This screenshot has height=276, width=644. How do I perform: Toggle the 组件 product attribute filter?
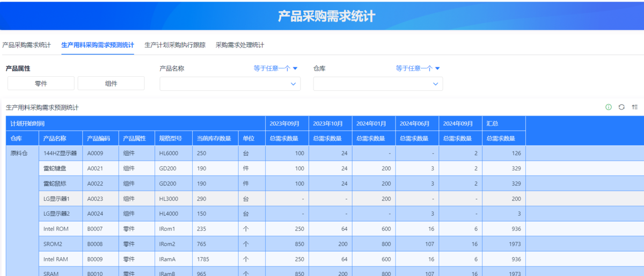coord(111,83)
